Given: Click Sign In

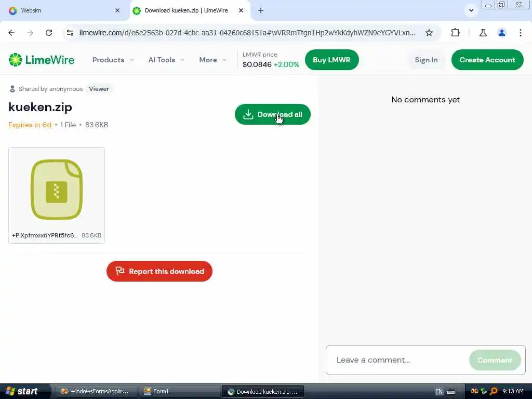Looking at the screenshot, I should pos(426,60).
